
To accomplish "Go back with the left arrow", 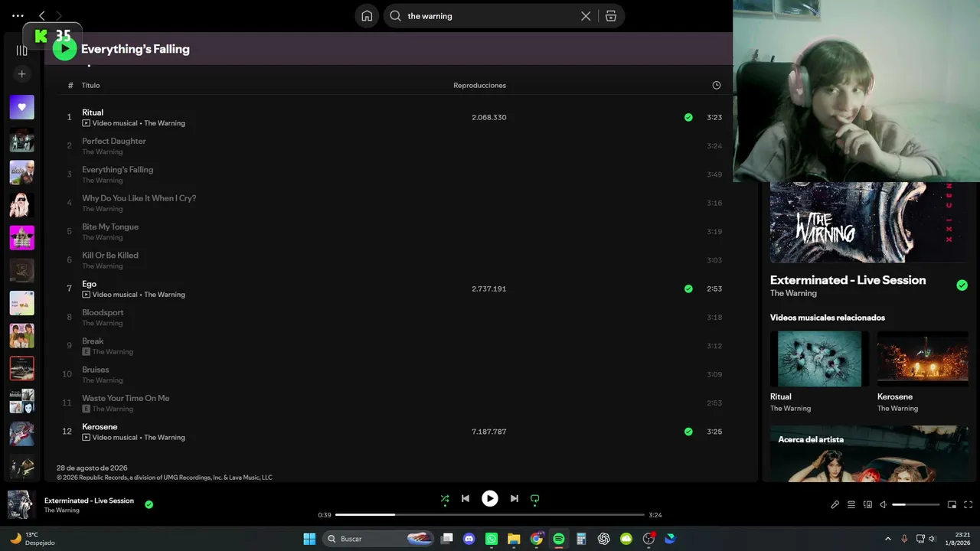I will click(x=42, y=15).
